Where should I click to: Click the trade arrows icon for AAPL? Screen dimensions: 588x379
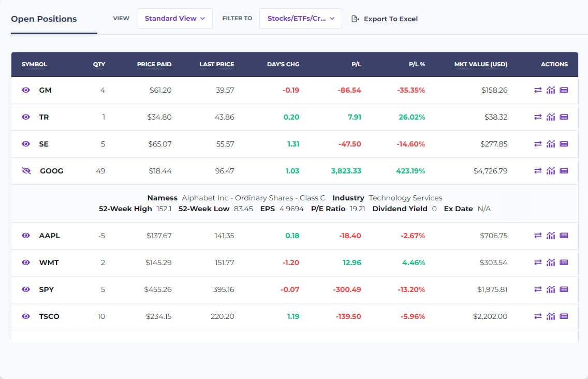point(538,236)
